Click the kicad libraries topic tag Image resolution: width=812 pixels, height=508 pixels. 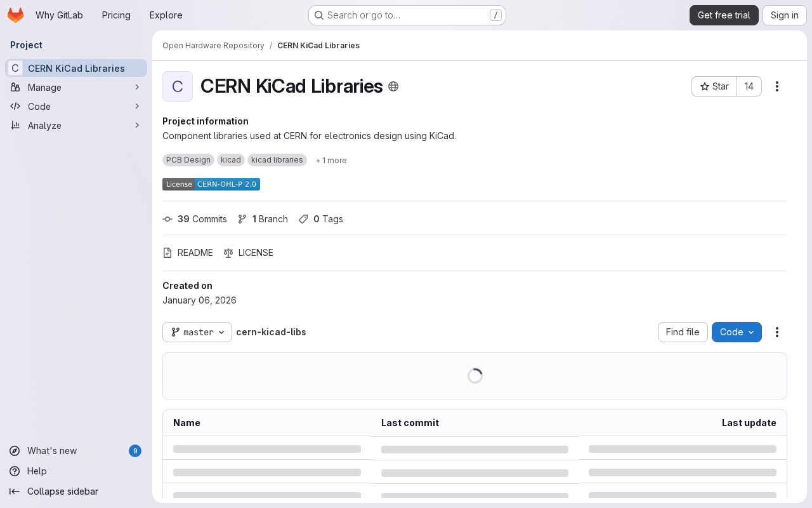(x=277, y=160)
